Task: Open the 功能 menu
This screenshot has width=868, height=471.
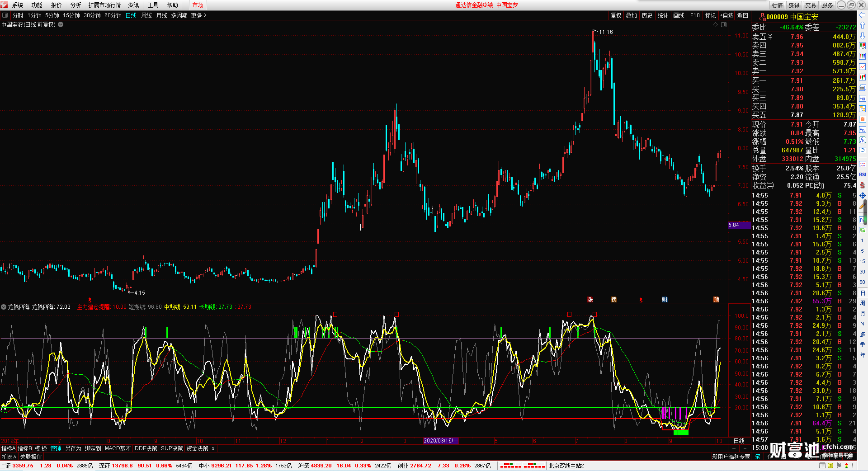Action: click(37, 5)
